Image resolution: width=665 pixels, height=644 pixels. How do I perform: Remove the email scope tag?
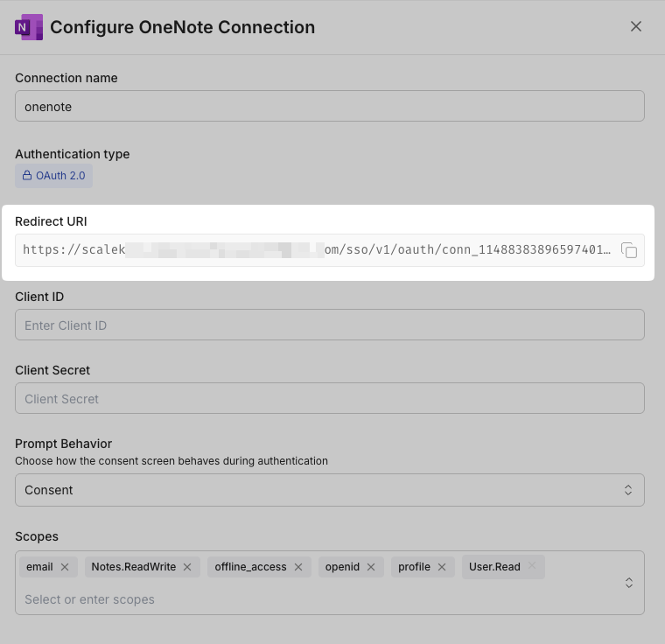(65, 567)
